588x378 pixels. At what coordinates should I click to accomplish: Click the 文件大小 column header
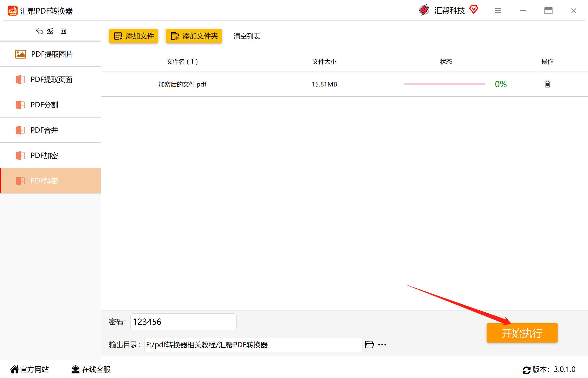324,62
